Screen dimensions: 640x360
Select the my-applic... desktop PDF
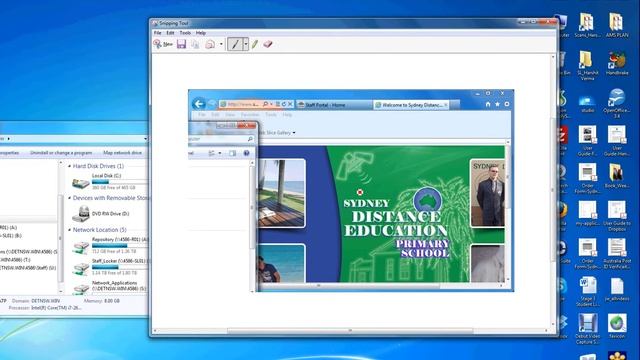point(587,214)
